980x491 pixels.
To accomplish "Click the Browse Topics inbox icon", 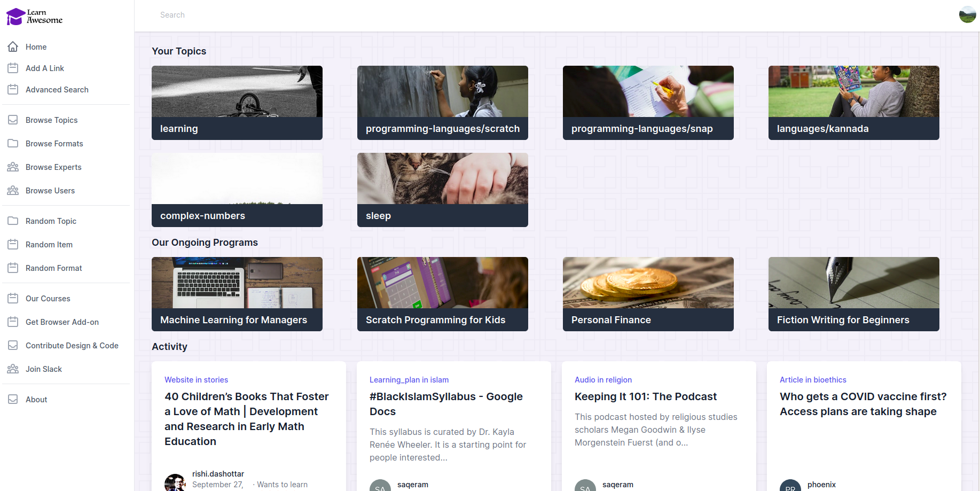I will pyautogui.click(x=13, y=120).
